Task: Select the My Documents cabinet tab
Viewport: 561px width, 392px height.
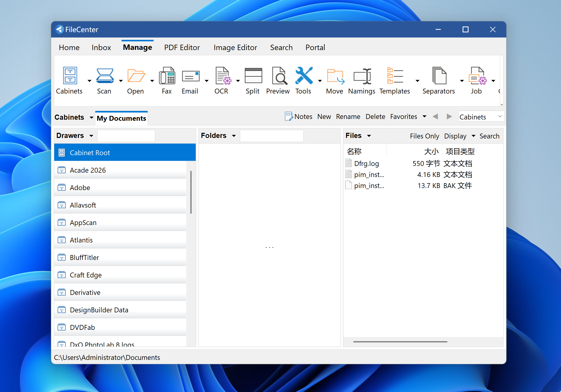Action: pyautogui.click(x=121, y=118)
